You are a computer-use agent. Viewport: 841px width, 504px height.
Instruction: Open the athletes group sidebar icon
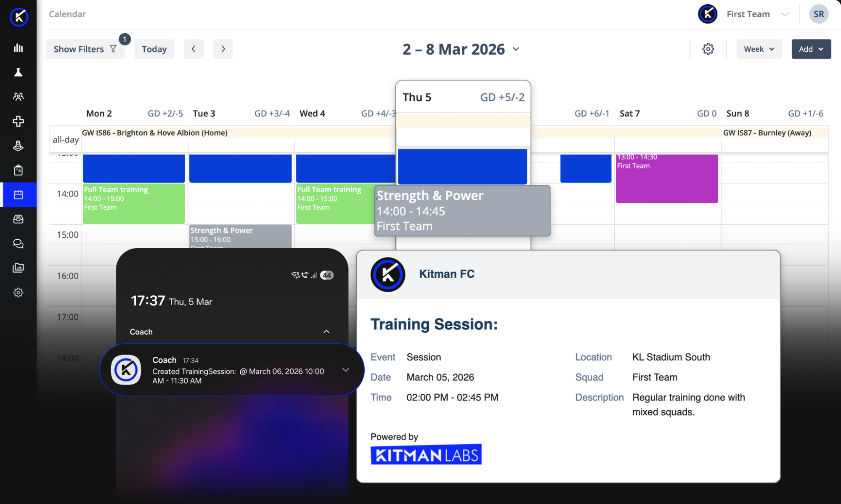click(18, 97)
